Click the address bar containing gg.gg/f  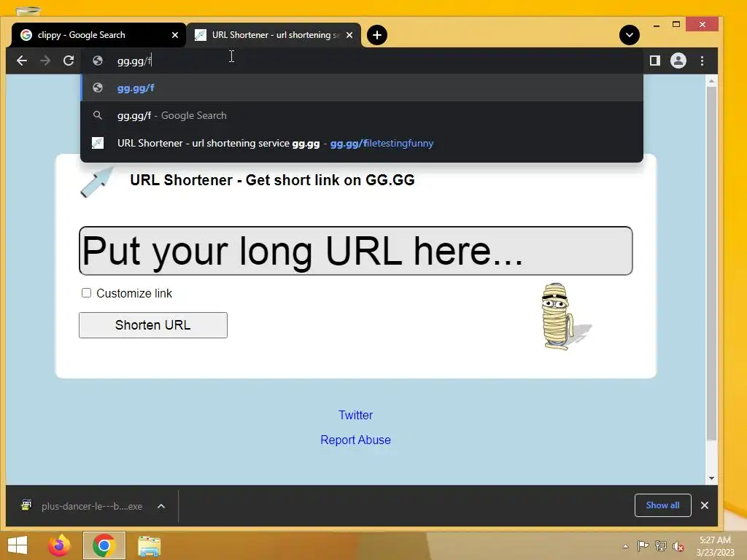tap(362, 61)
